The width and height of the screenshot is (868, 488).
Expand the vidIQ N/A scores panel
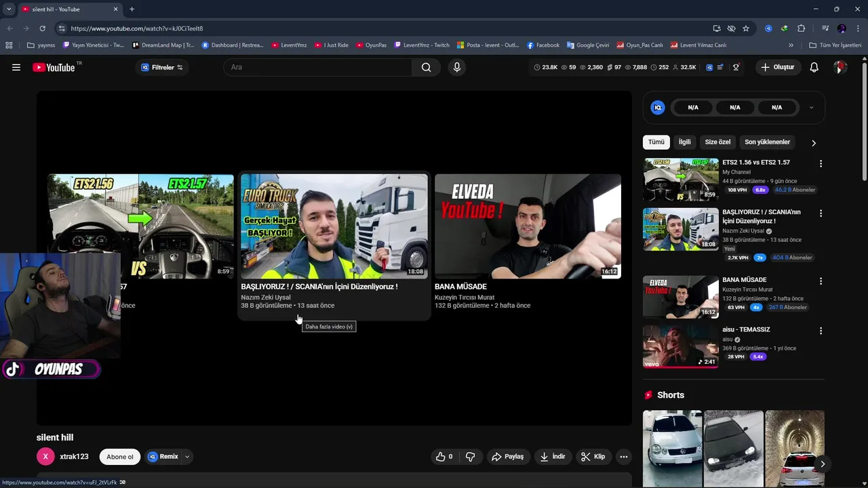pos(811,107)
